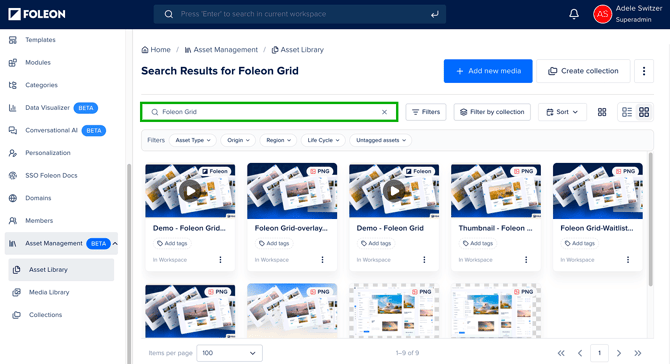The image size is (670, 364).
Task: Open options menu for Thumbnail - Foleon card
Action: click(x=526, y=260)
